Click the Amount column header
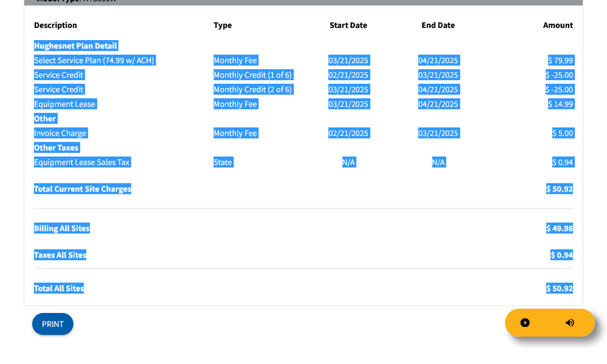 tap(558, 25)
